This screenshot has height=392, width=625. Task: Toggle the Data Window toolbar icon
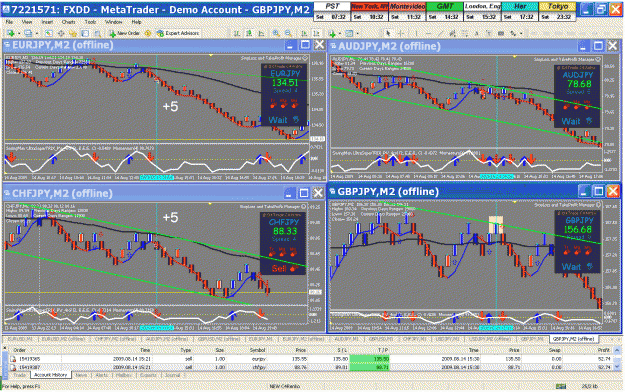61,33
